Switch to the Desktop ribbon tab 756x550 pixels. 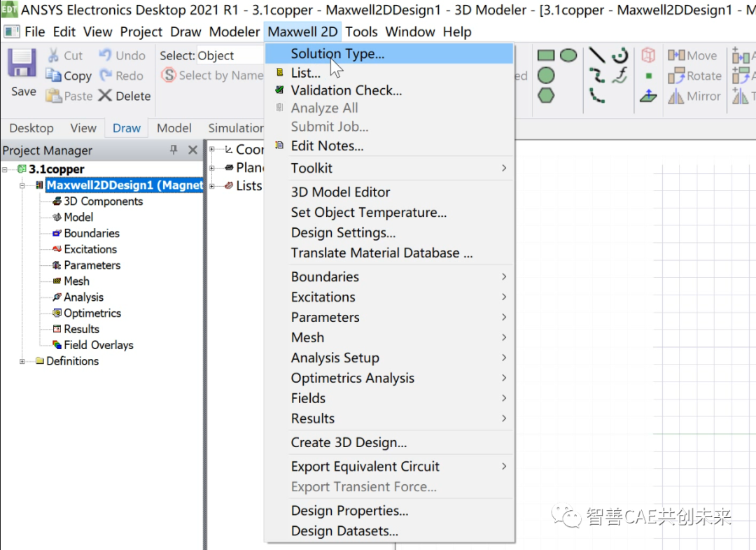click(31, 128)
